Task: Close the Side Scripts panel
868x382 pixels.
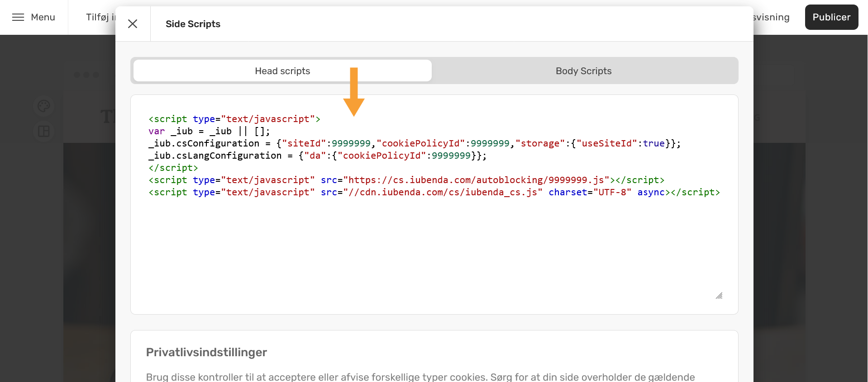Action: point(133,24)
